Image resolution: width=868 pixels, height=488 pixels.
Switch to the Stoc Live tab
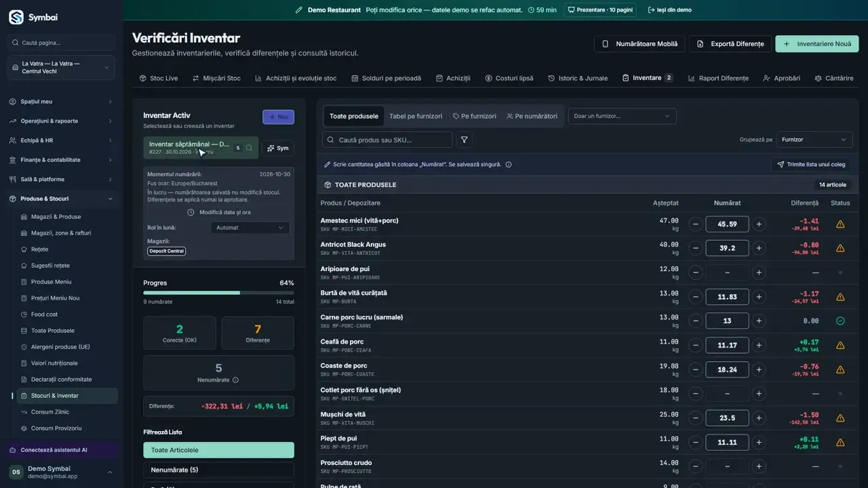159,78
